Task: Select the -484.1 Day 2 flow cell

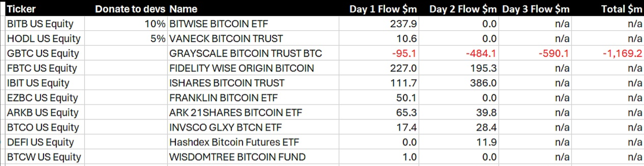Action: (481, 53)
